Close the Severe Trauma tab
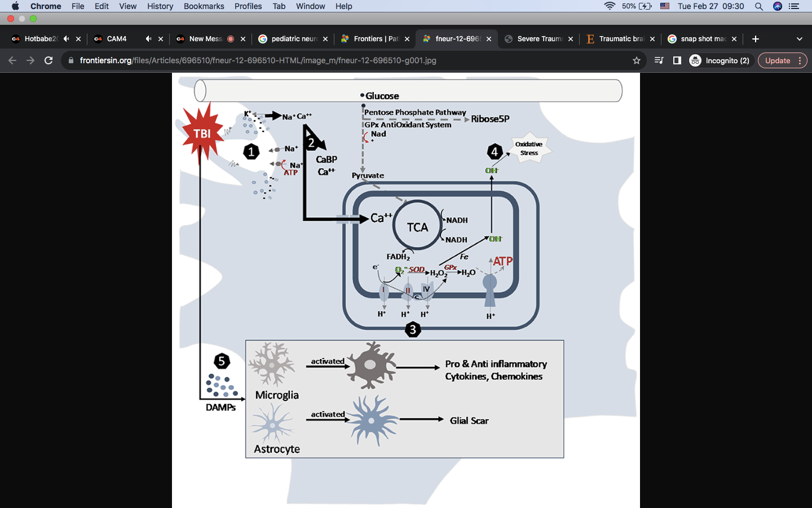The width and height of the screenshot is (812, 508). click(x=571, y=39)
